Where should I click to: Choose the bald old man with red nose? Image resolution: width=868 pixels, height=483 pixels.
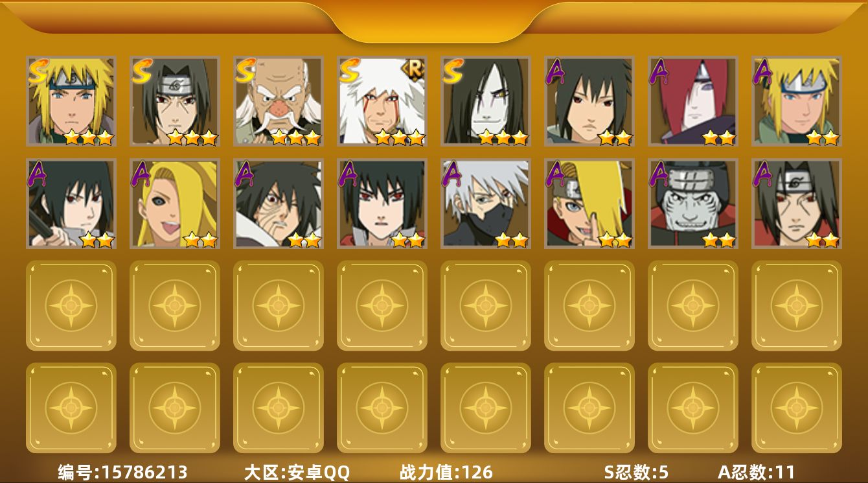279,101
